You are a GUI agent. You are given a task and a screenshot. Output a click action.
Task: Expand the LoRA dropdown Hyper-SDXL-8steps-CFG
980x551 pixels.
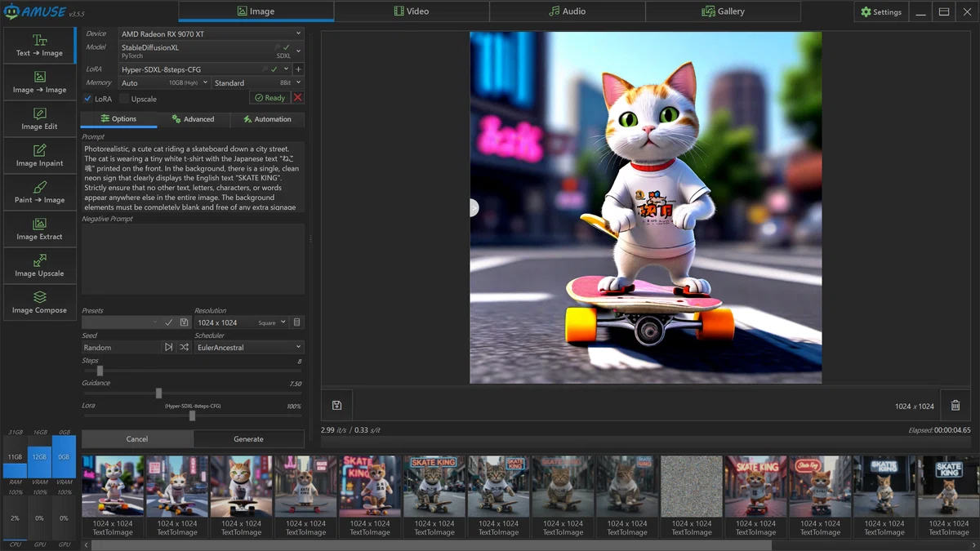(204, 69)
